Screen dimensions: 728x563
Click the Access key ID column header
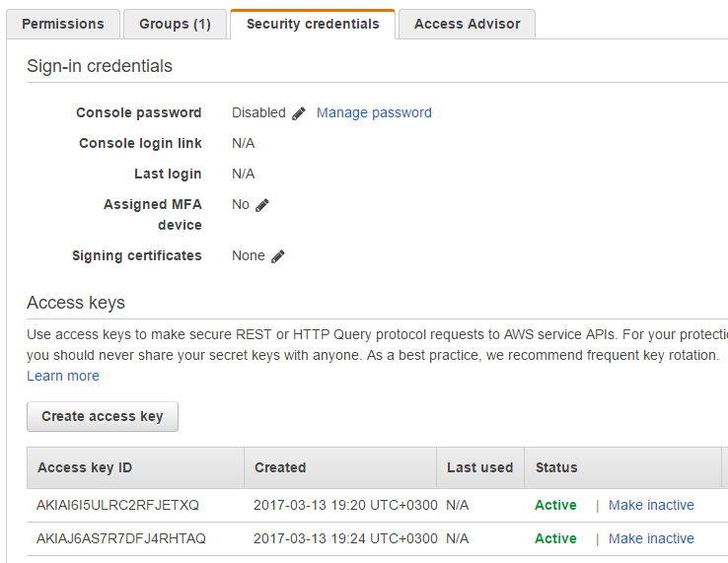point(135,467)
